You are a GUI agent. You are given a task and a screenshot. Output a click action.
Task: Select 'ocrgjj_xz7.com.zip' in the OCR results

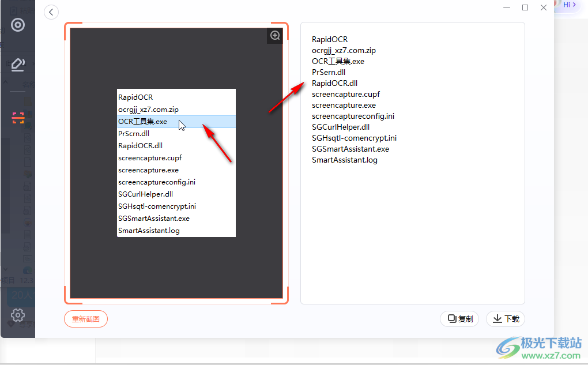pos(344,50)
